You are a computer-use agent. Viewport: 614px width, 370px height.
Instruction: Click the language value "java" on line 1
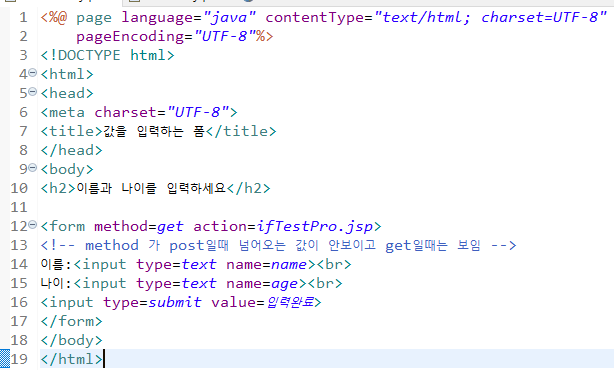click(x=229, y=17)
